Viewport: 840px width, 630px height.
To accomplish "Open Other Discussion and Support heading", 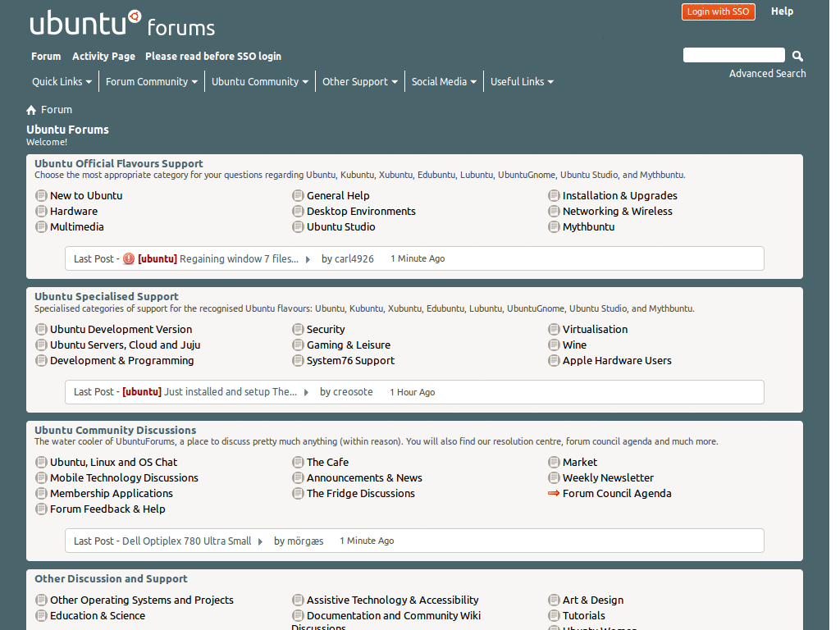I will coord(111,578).
